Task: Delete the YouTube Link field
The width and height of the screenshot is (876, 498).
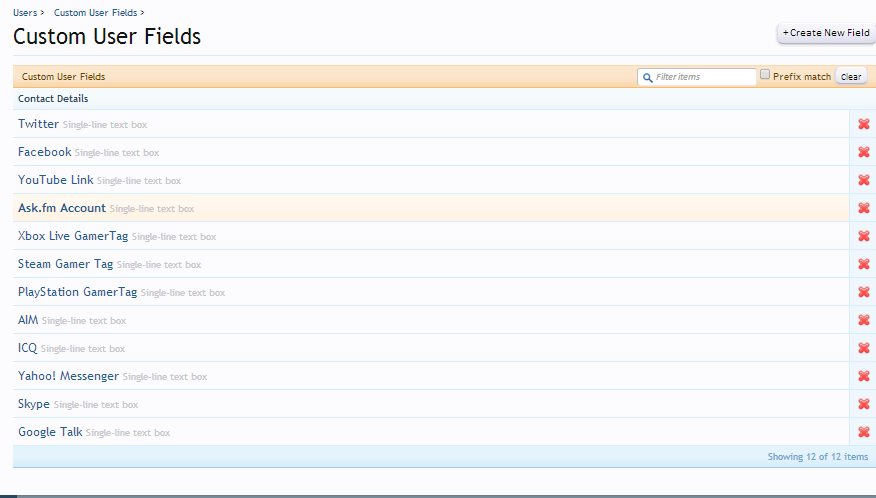Action: 864,180
